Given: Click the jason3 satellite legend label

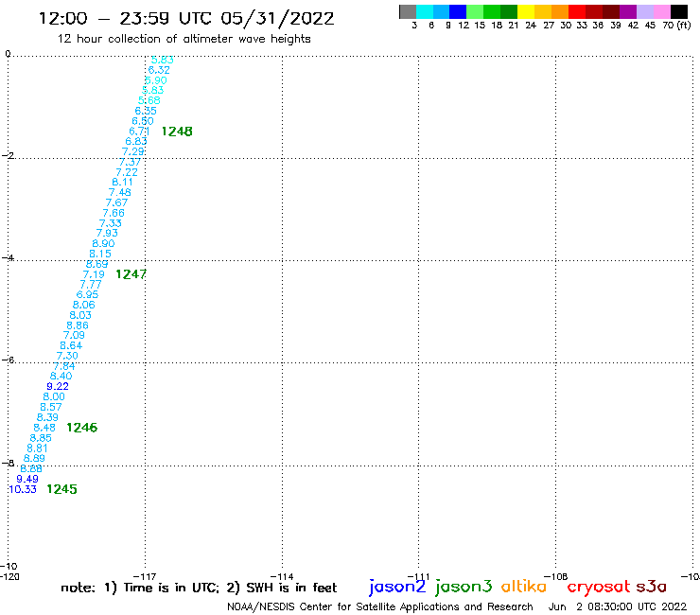Looking at the screenshot, I should [x=464, y=587].
